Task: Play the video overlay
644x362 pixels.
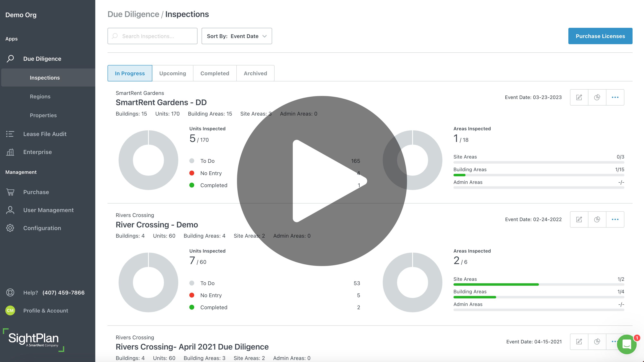Action: (x=322, y=181)
